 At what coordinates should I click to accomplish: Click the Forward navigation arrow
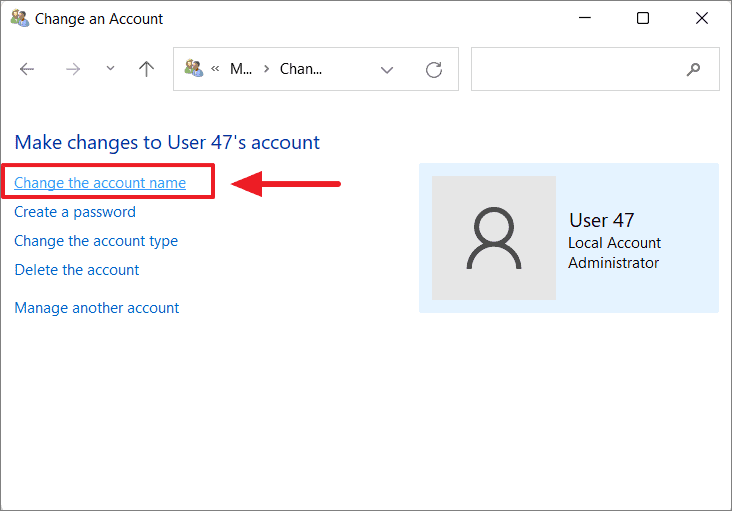click(x=73, y=69)
